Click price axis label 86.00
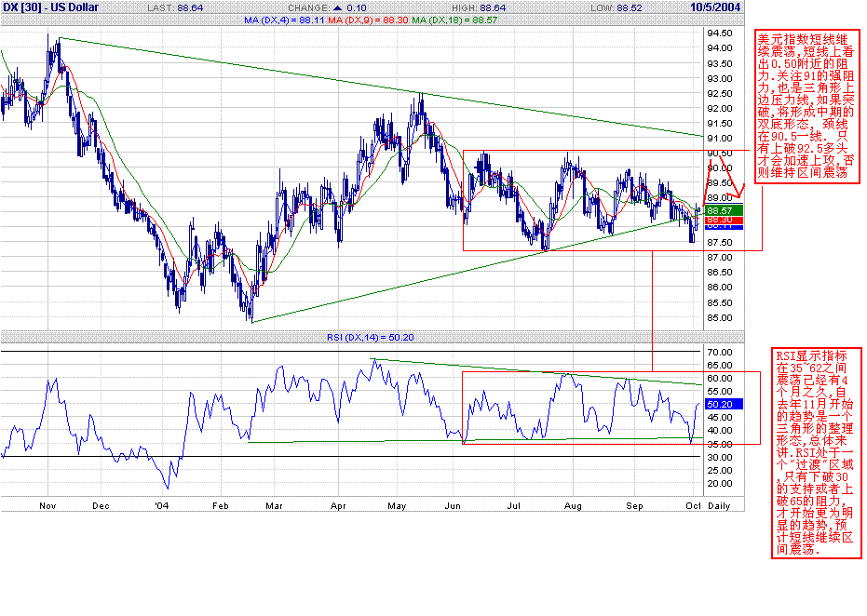Screen dimensions: 867x616 (x=719, y=288)
